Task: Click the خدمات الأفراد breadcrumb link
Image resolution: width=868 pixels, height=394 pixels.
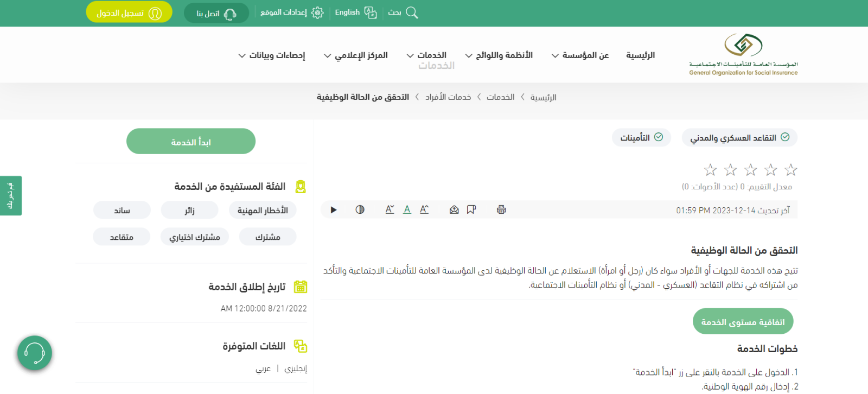Action: (448, 97)
